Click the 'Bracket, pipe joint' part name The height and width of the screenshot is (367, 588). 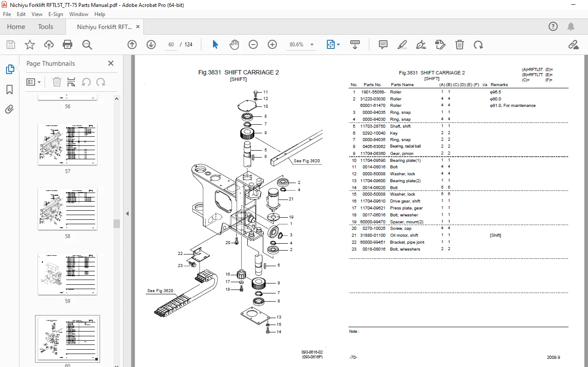click(407, 242)
